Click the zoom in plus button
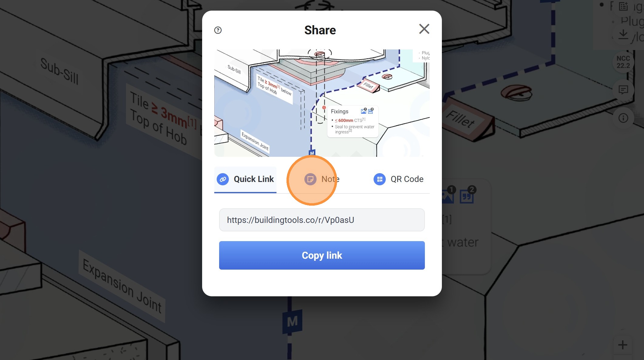This screenshot has height=360, width=644. coord(622,345)
